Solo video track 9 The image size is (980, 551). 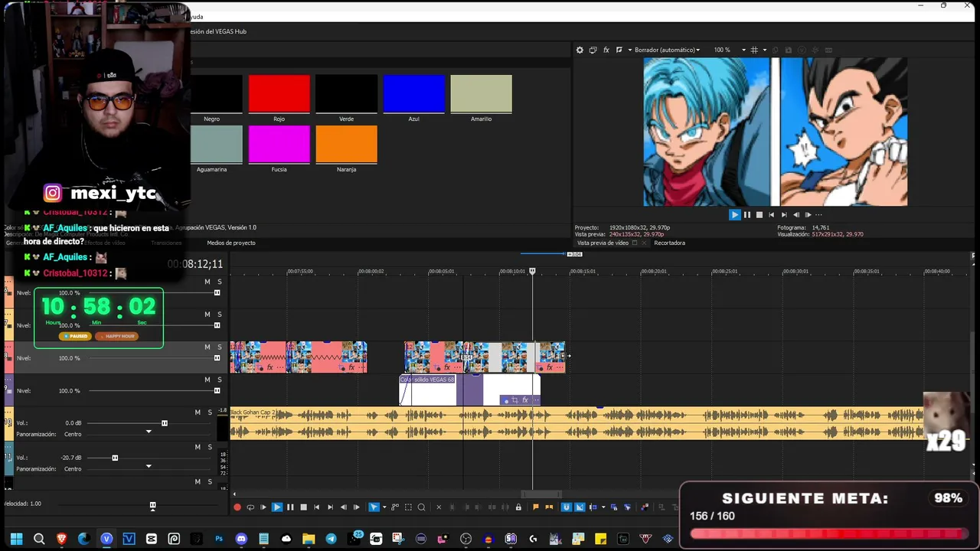pyautogui.click(x=219, y=380)
